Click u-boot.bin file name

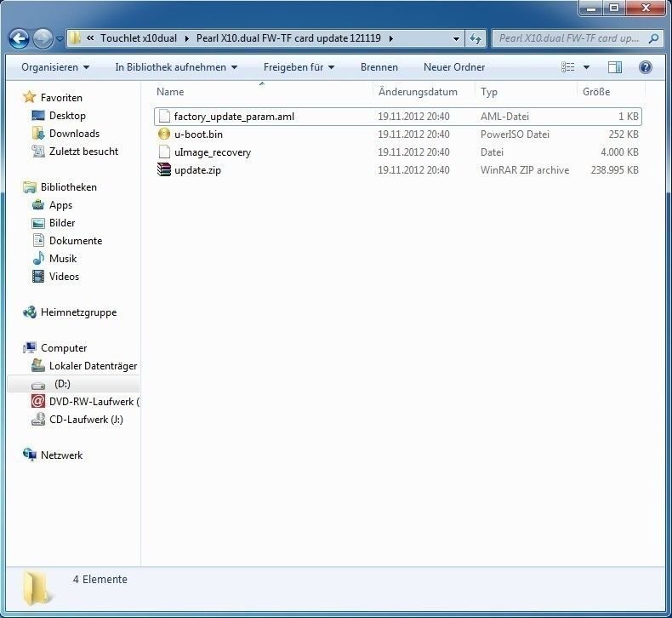[x=198, y=134]
